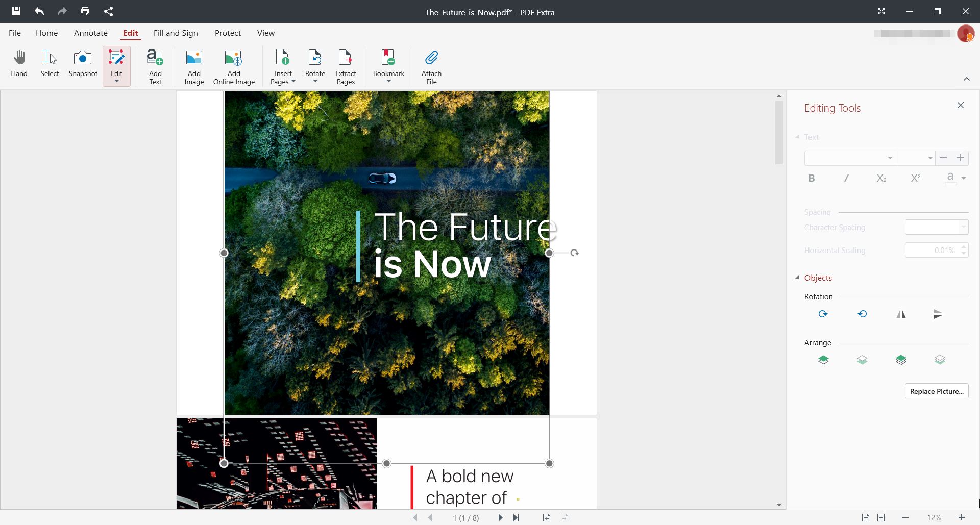Click the Replace Picture button
Image resolution: width=980 pixels, height=525 pixels.
(x=937, y=391)
